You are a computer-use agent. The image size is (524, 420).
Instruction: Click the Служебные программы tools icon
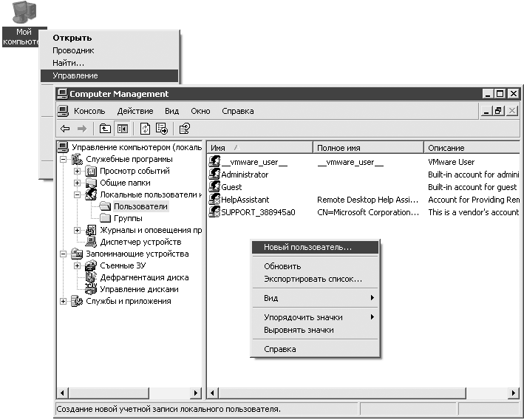click(77, 159)
